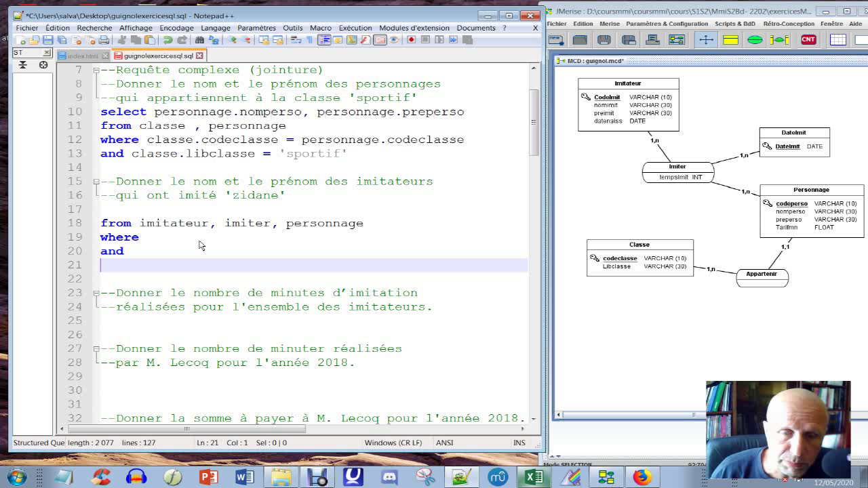The width and height of the screenshot is (868, 488).
Task: Select the link relation tool in JMerise
Action: pos(779,40)
